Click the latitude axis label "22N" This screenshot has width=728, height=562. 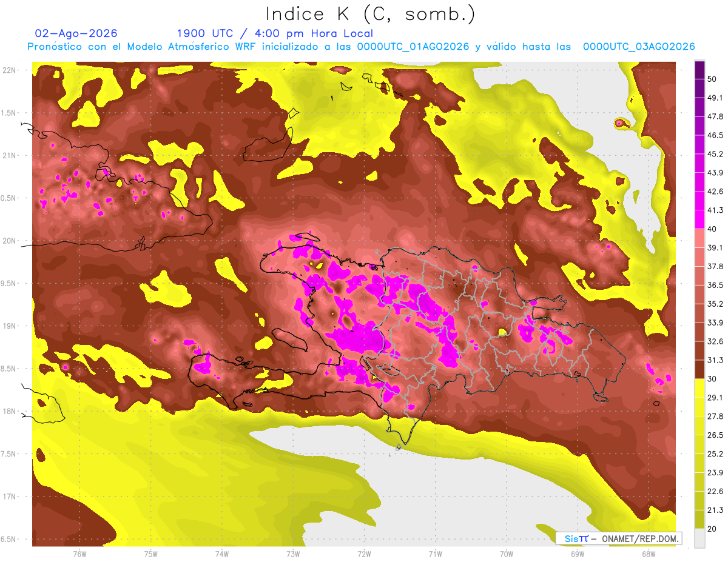(9, 70)
